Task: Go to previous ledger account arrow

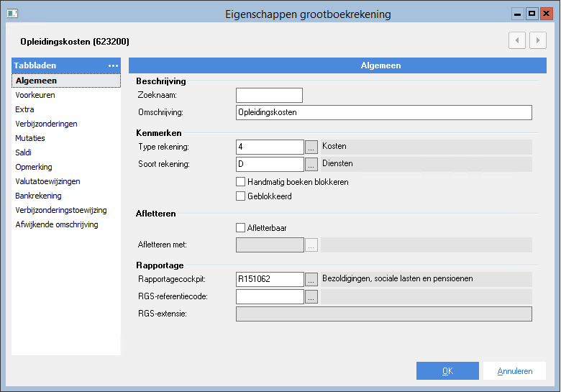Action: coord(517,40)
